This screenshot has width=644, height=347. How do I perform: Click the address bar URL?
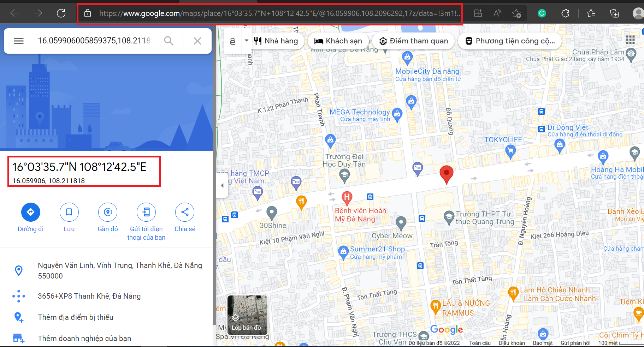coord(279,13)
